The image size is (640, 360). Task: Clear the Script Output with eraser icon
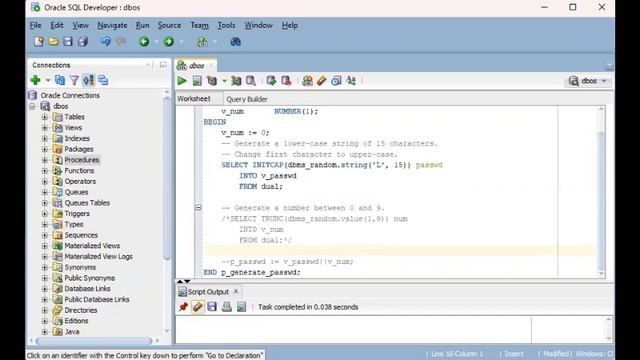pos(198,307)
